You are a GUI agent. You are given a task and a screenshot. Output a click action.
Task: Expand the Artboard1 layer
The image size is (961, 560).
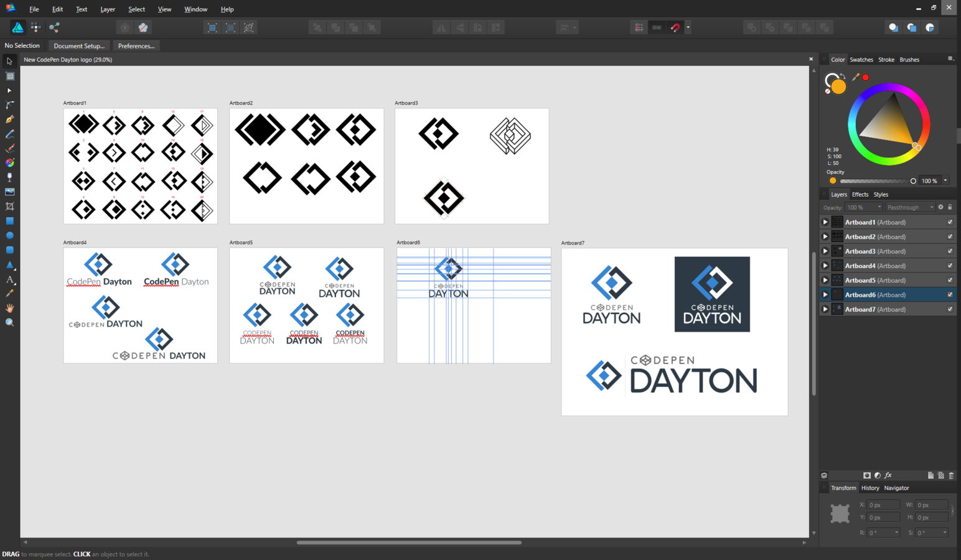coord(825,222)
